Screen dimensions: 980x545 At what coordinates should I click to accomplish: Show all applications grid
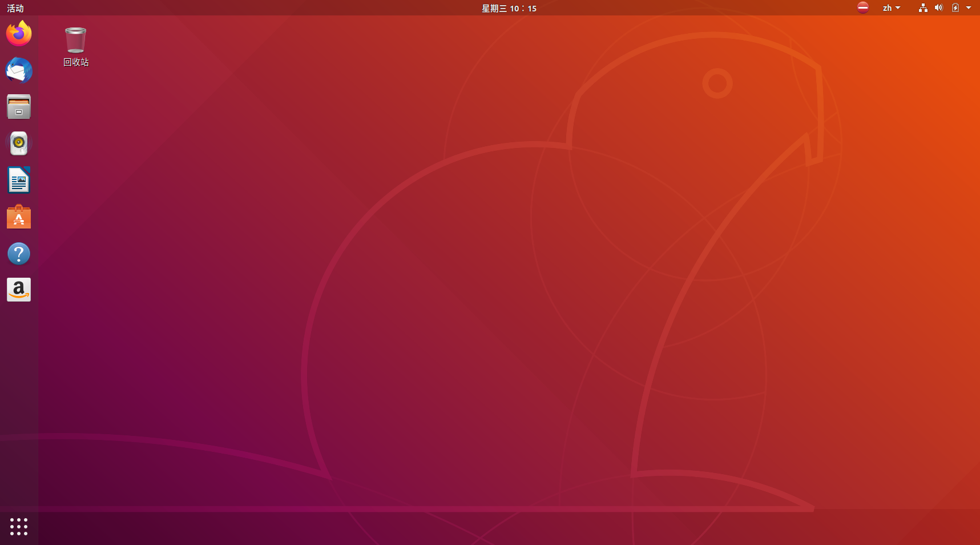point(19,527)
